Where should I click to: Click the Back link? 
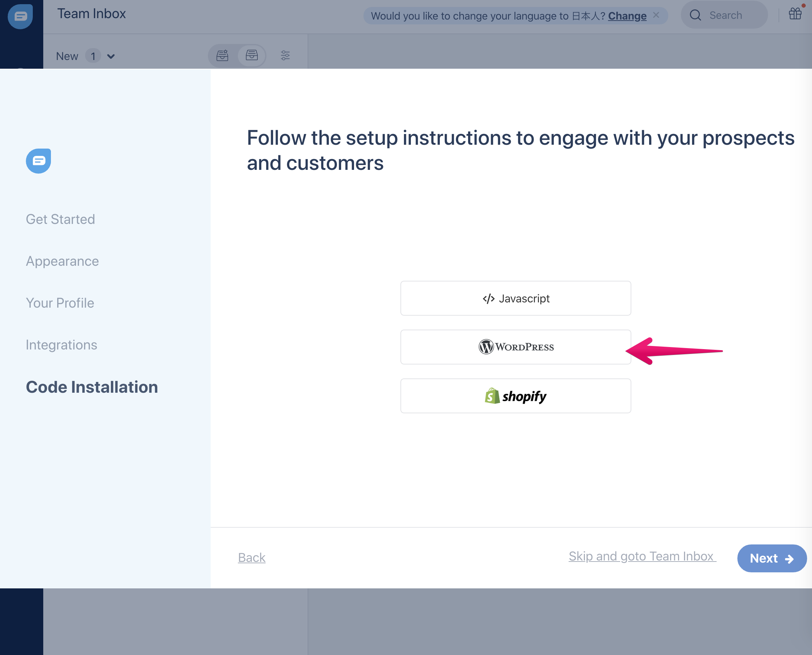[252, 558]
